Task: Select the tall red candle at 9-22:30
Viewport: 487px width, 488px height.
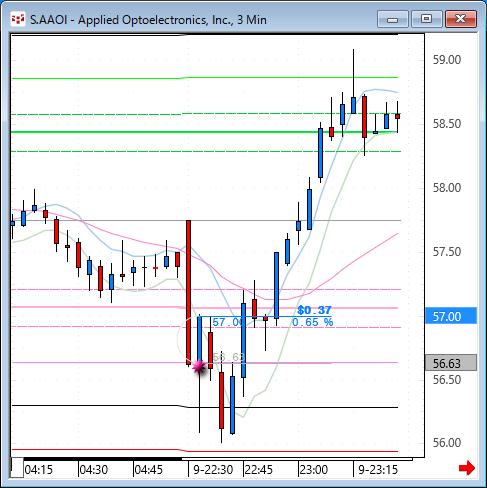Action: click(x=188, y=293)
